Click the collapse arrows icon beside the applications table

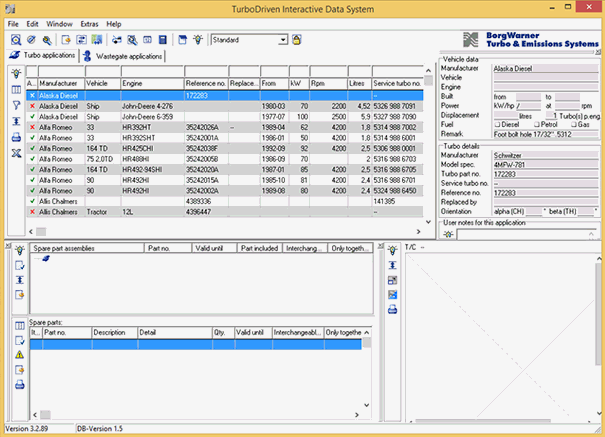(x=16, y=121)
